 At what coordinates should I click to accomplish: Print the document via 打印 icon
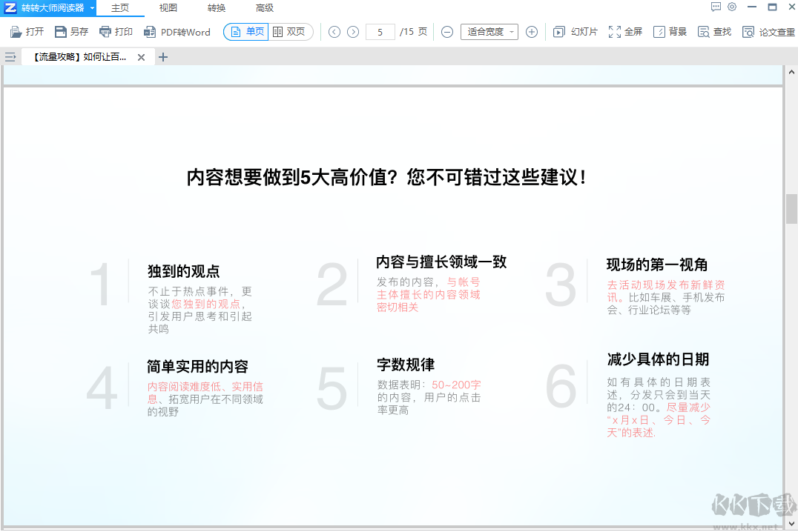coord(116,32)
